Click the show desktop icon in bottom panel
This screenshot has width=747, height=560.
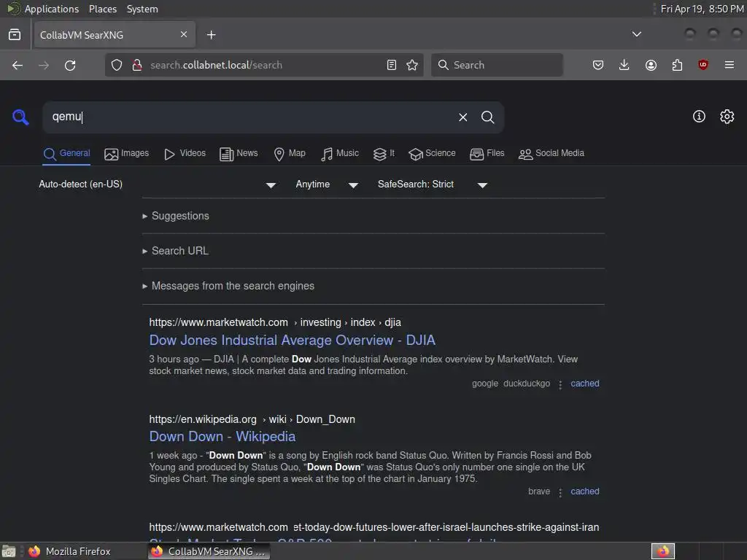(9, 551)
